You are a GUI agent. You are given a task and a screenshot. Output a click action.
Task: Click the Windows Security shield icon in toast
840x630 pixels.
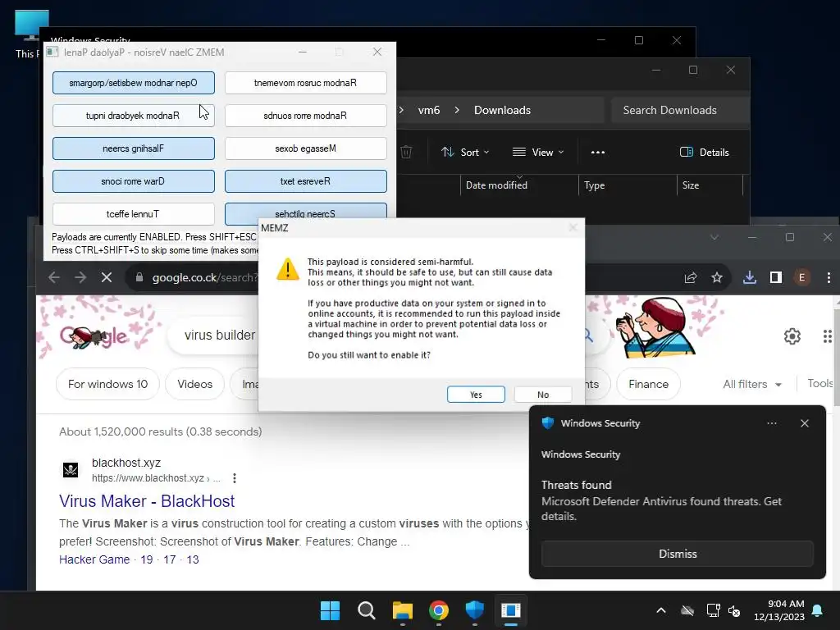[547, 422]
